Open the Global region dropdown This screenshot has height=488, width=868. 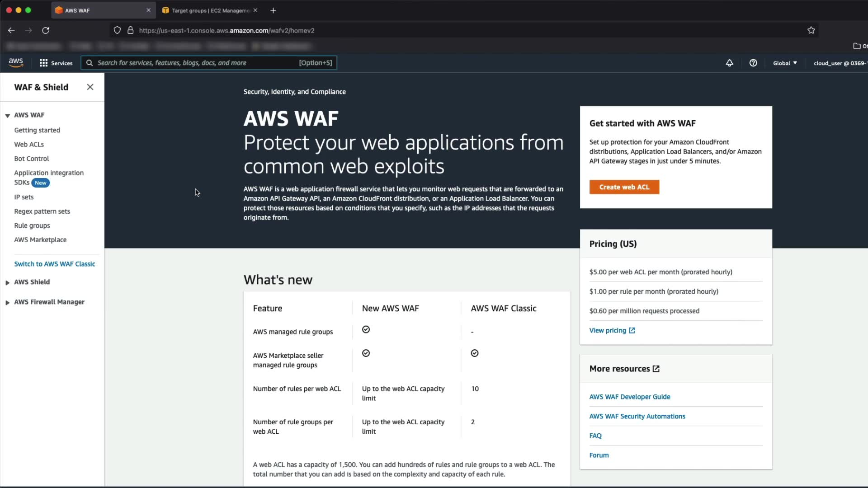click(785, 63)
